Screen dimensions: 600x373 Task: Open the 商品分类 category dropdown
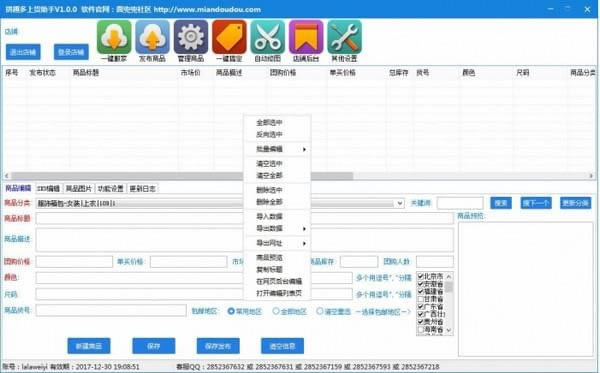coord(400,203)
